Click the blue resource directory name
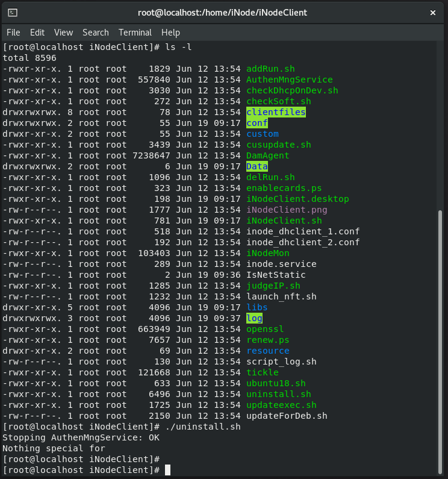 pyautogui.click(x=268, y=351)
